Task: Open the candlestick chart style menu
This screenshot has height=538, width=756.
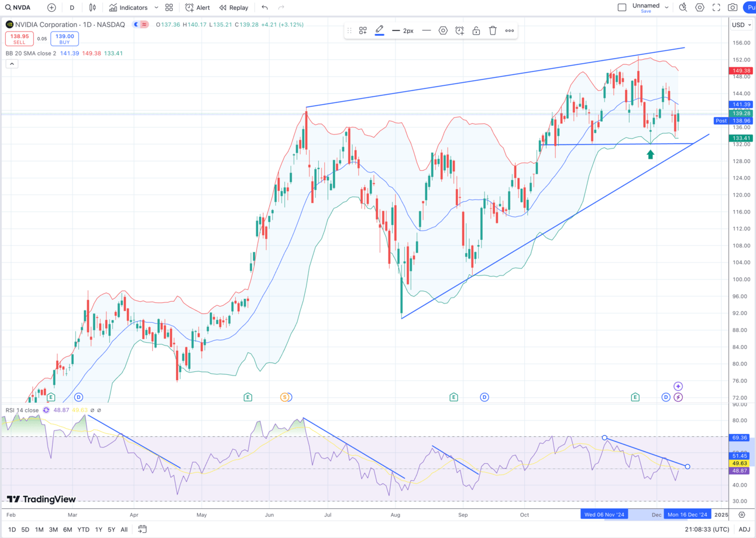Action: [x=92, y=8]
